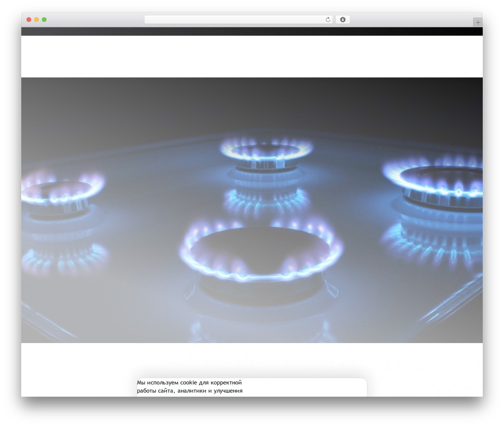Open the downloads button in the toolbar
This screenshot has width=504, height=427.
pyautogui.click(x=343, y=20)
